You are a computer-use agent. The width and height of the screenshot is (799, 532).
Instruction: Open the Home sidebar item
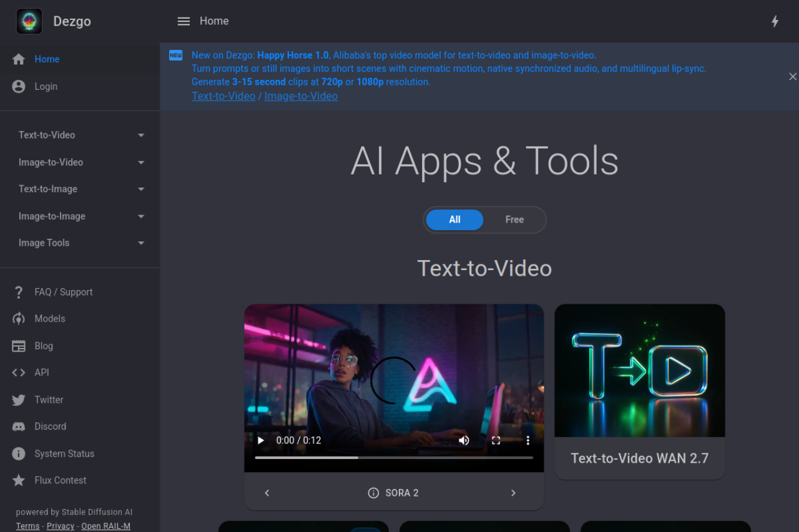[x=80, y=59]
